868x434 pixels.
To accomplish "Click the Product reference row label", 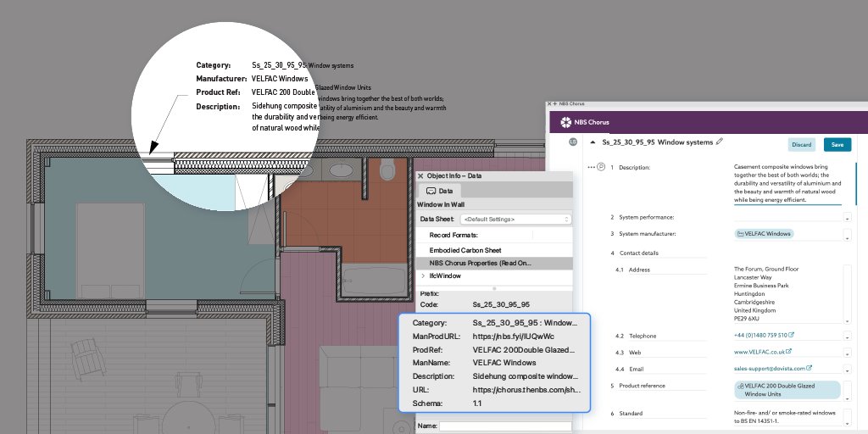I will [x=642, y=386].
